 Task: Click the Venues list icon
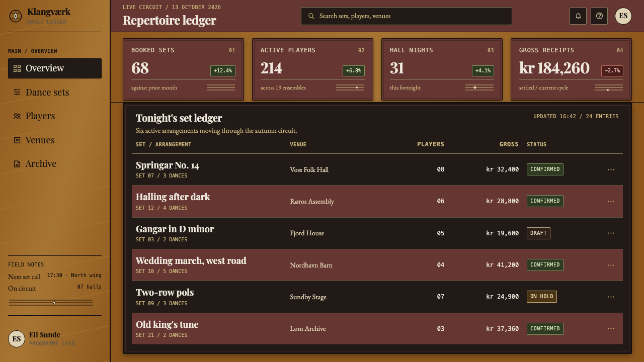tap(17, 140)
